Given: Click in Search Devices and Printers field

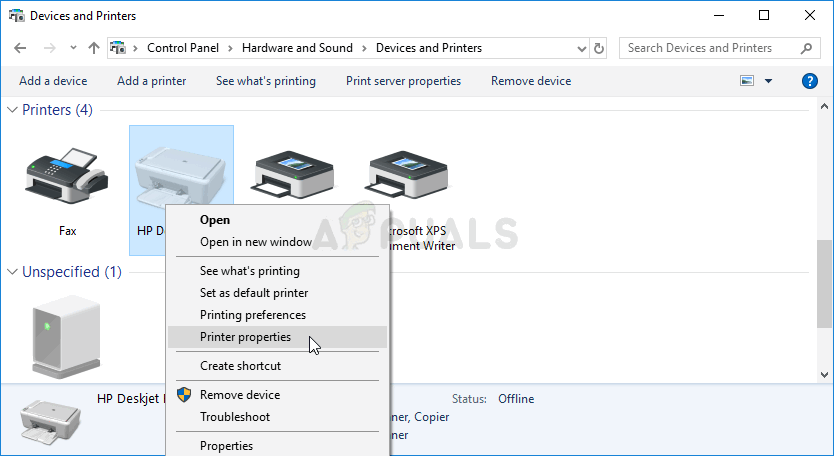Looking at the screenshot, I should tap(720, 48).
